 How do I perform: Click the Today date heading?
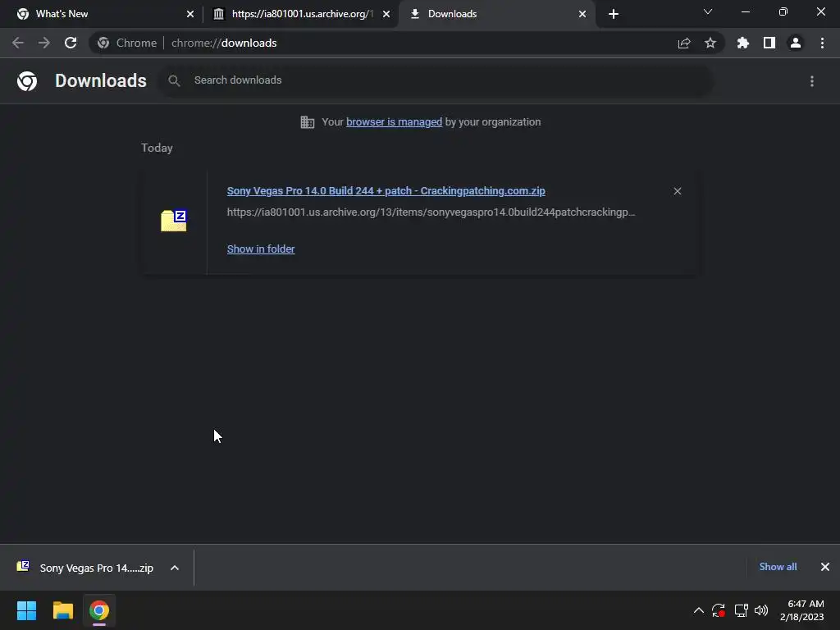coord(157,148)
